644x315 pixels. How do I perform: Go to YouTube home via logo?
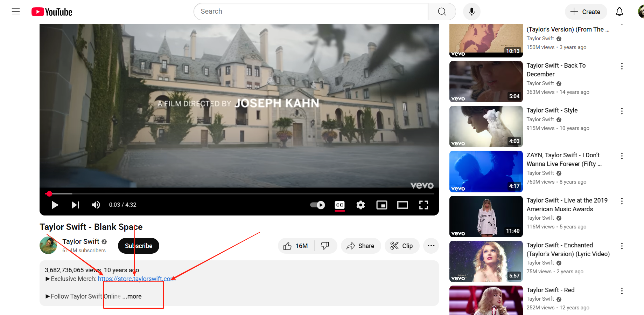tap(52, 12)
